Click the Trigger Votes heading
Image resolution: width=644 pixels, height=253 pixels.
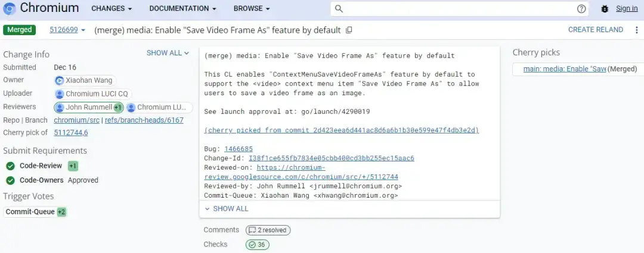(x=29, y=196)
